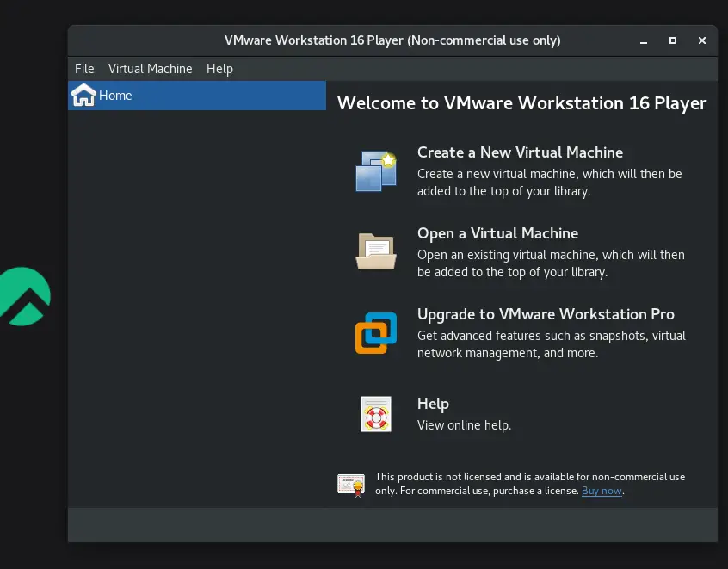This screenshot has height=569, width=728.
Task: Click the Upgrade to VMware Workstation Pro icon
Action: 375,332
